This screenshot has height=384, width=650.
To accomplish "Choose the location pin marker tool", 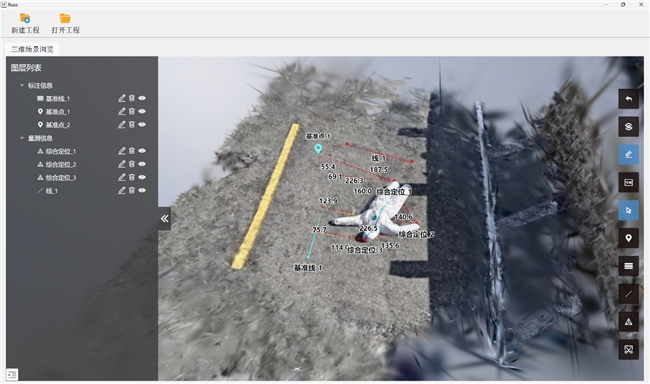I will (628, 238).
